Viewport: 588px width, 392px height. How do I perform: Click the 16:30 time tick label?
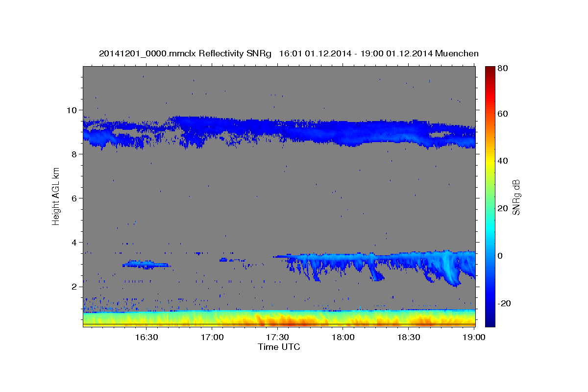146,338
